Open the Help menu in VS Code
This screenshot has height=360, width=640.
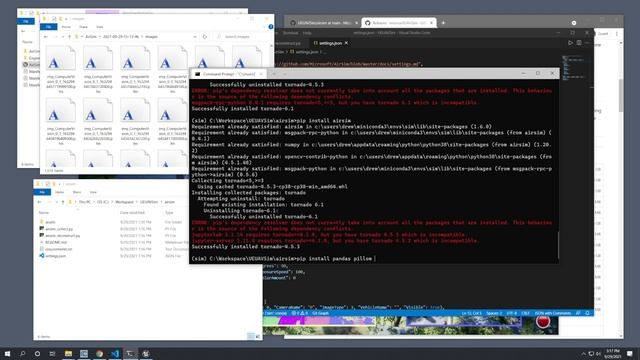click(307, 33)
